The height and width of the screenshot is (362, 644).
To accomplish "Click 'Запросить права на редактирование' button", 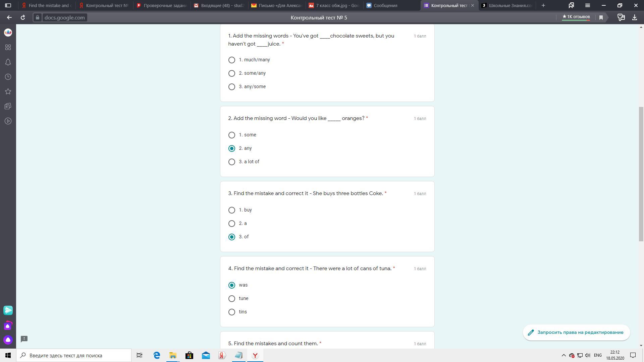I will tap(576, 333).
